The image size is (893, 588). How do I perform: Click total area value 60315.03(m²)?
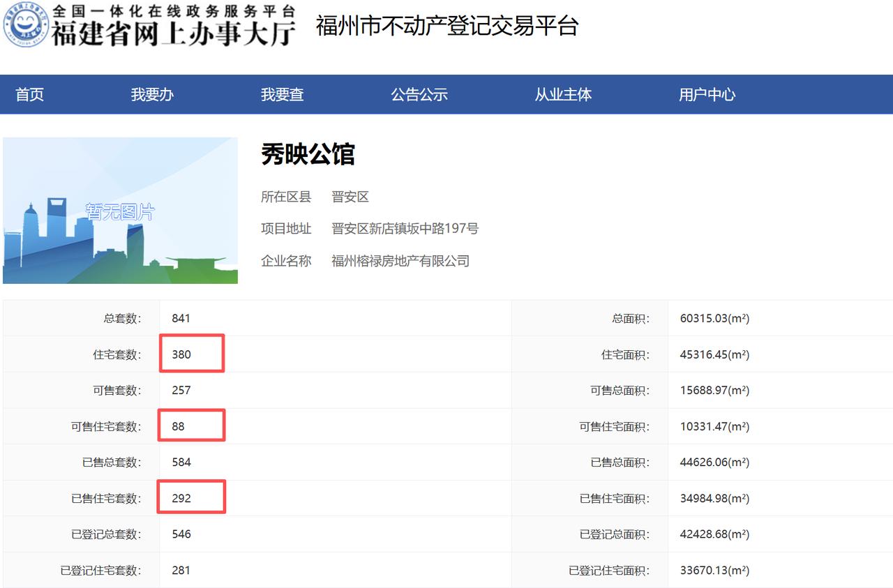(714, 318)
